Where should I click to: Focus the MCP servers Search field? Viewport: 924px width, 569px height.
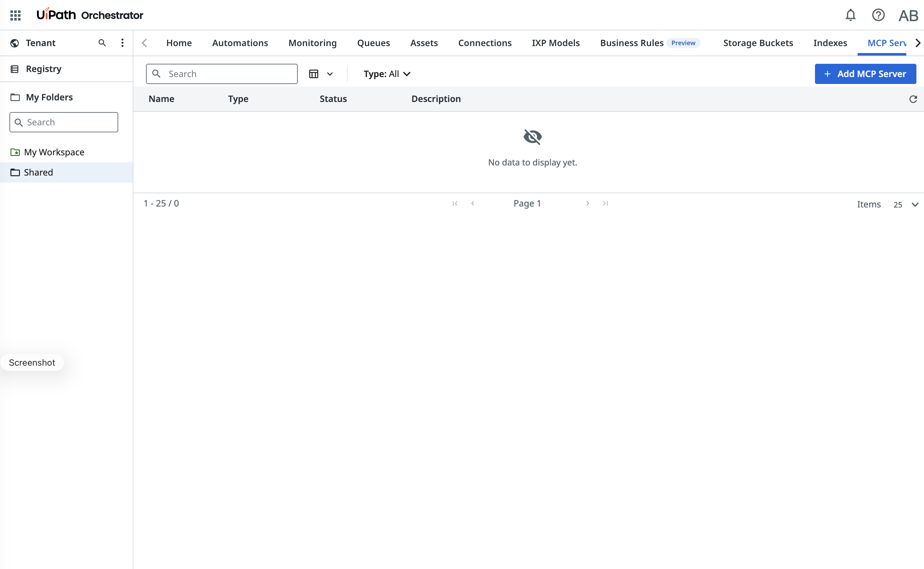click(222, 74)
